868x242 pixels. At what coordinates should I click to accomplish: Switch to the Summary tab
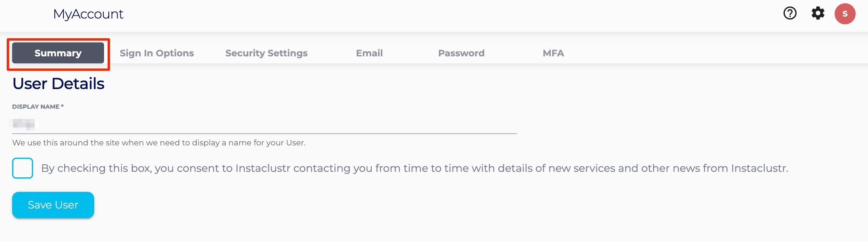pos(58,53)
